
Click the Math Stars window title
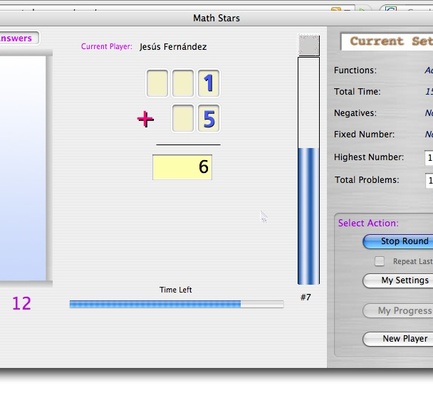pyautogui.click(x=216, y=18)
